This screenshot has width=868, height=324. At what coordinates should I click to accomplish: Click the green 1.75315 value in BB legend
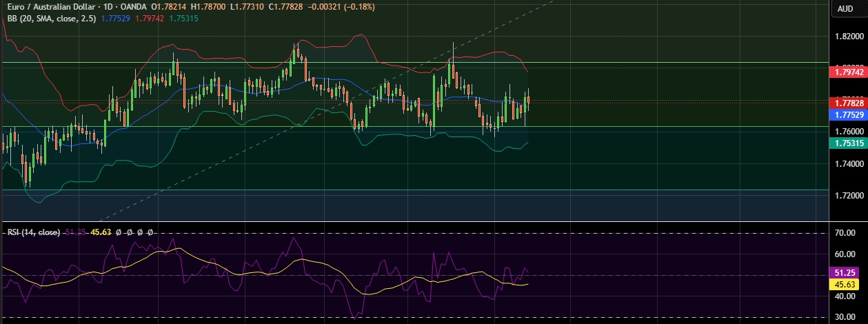183,19
